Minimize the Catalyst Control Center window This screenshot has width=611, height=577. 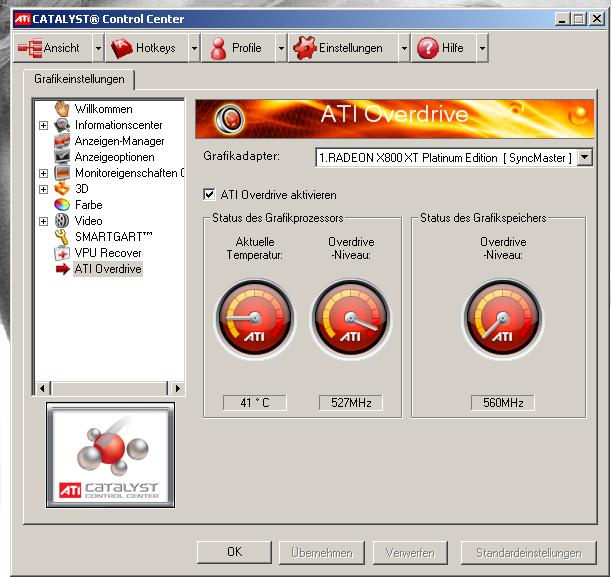coord(562,19)
